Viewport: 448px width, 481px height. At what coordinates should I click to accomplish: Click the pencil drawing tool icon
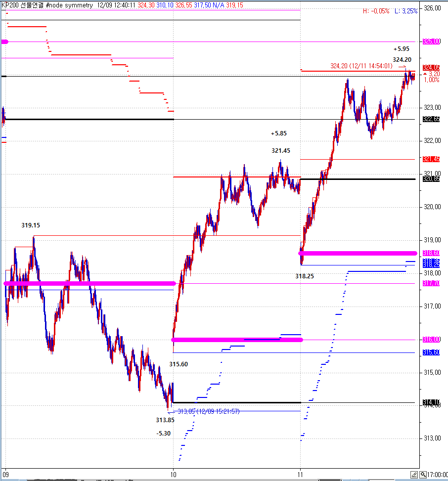pos(413,475)
